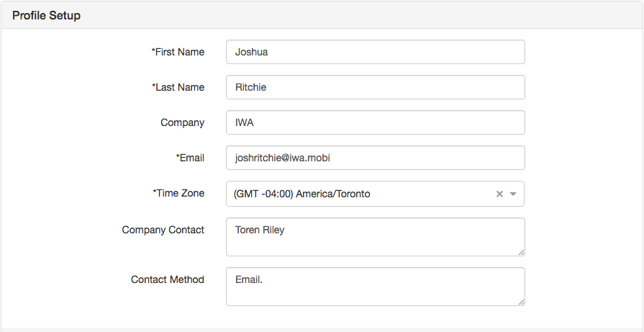Click the *Last Name label
644x332 pixels.
point(178,88)
